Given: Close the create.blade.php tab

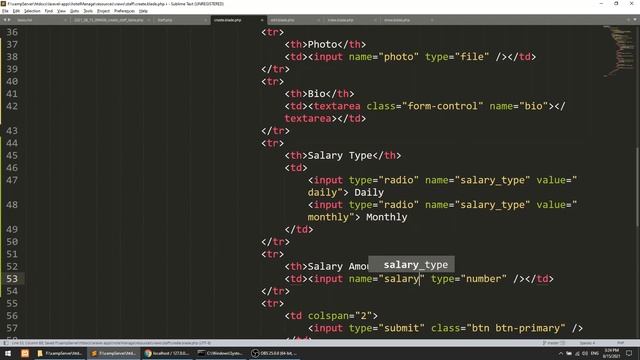Looking at the screenshot, I should coord(262,20).
